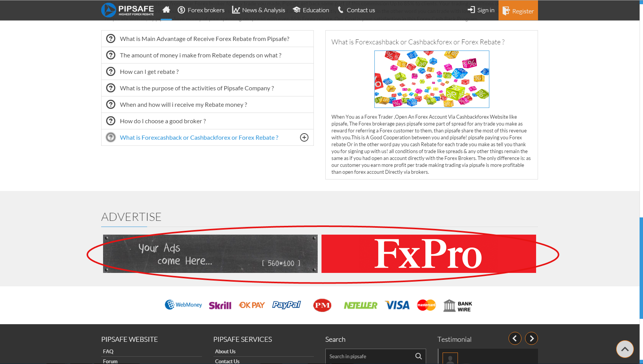Click the 'Your Ads come Here' banner
The height and width of the screenshot is (364, 643).
pos(210,254)
